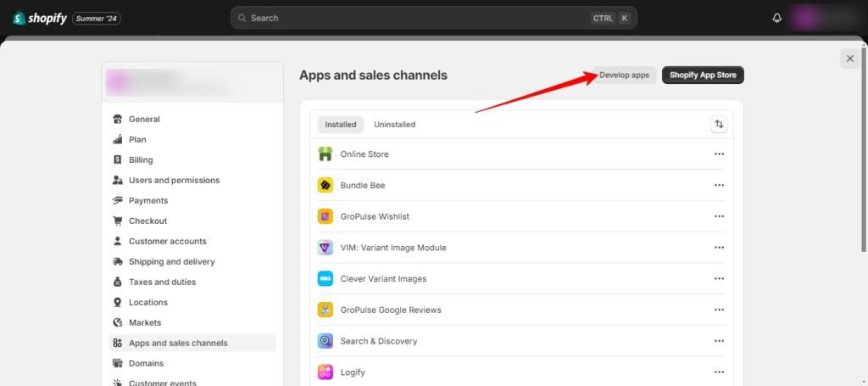
Task: Click the Summer '24 edition badge
Action: point(97,19)
